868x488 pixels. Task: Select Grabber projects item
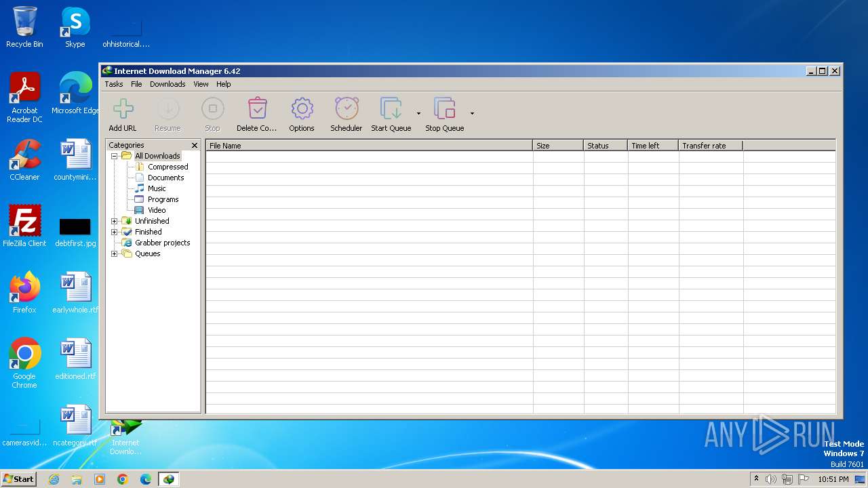163,243
